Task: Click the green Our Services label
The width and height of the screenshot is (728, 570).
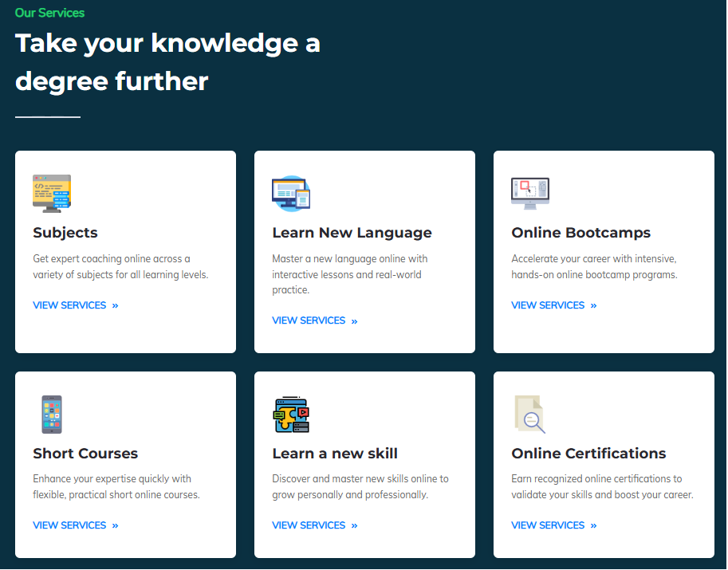Action: point(49,13)
